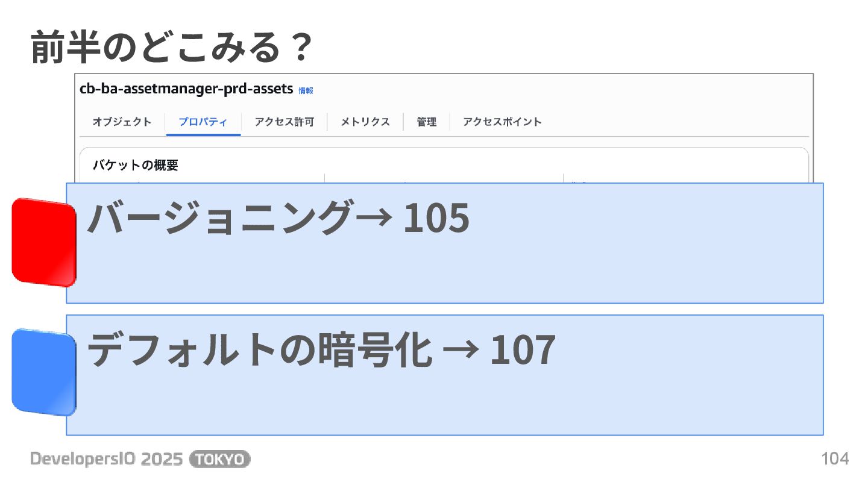Viewport: 868px width, 488px height.
Task: Click the TOKYO badge in footer
Action: [219, 459]
